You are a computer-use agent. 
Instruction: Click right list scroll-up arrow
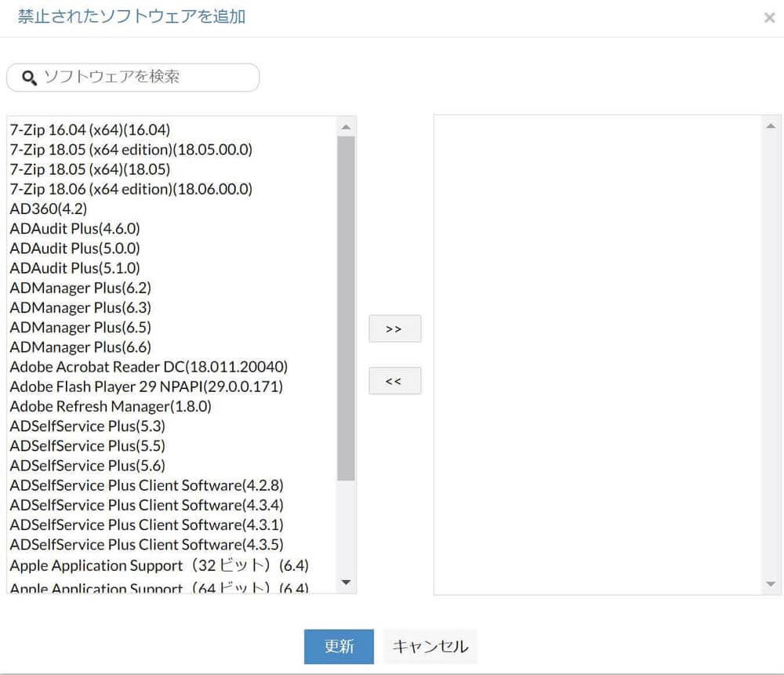771,126
